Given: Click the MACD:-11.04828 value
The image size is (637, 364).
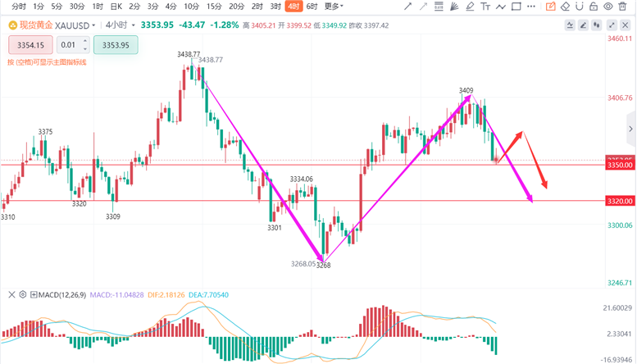Looking at the screenshot, I should [x=116, y=295].
